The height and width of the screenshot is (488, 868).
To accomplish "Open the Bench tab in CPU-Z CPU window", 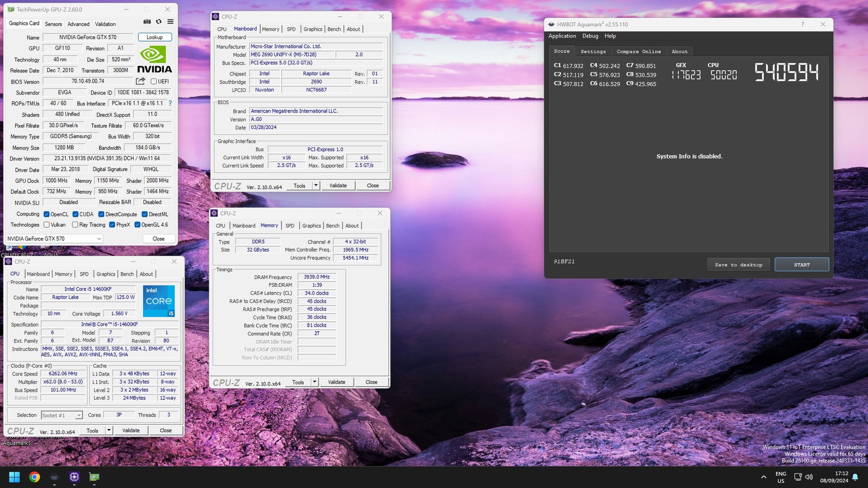I will 127,274.
